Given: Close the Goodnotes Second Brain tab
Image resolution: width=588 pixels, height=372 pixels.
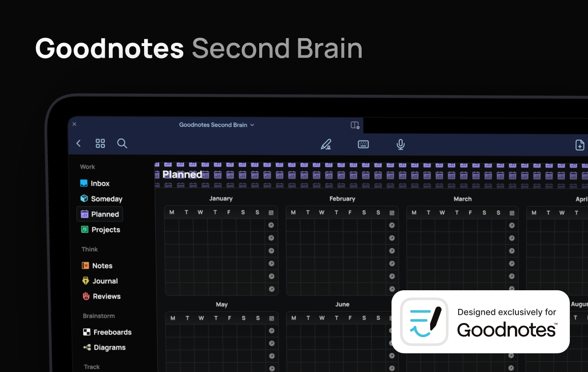Looking at the screenshot, I should [74, 124].
